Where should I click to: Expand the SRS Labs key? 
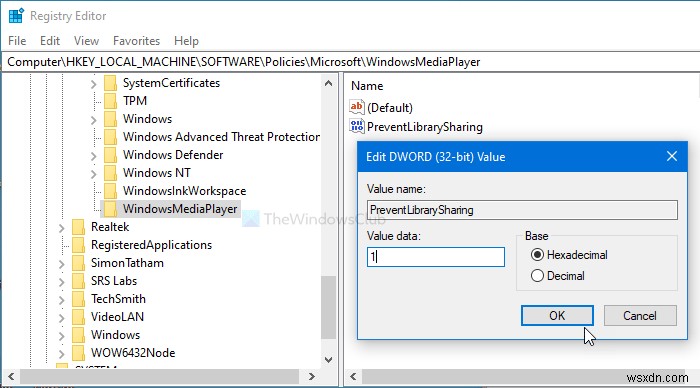62,282
